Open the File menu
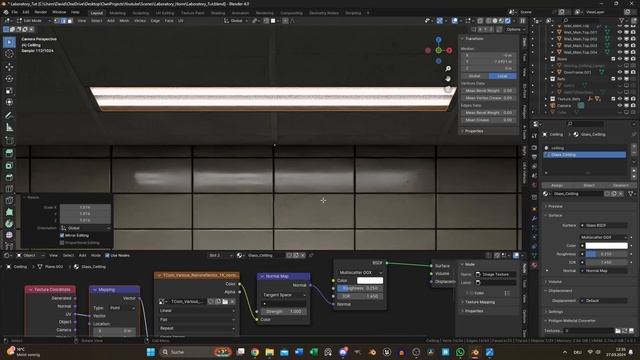This screenshot has height=360, width=640. (x=15, y=12)
